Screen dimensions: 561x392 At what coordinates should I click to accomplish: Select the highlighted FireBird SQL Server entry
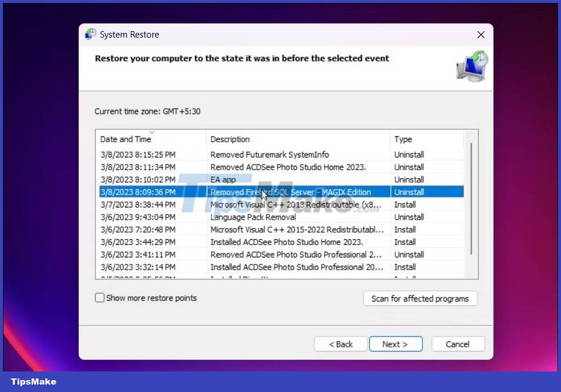click(265, 192)
